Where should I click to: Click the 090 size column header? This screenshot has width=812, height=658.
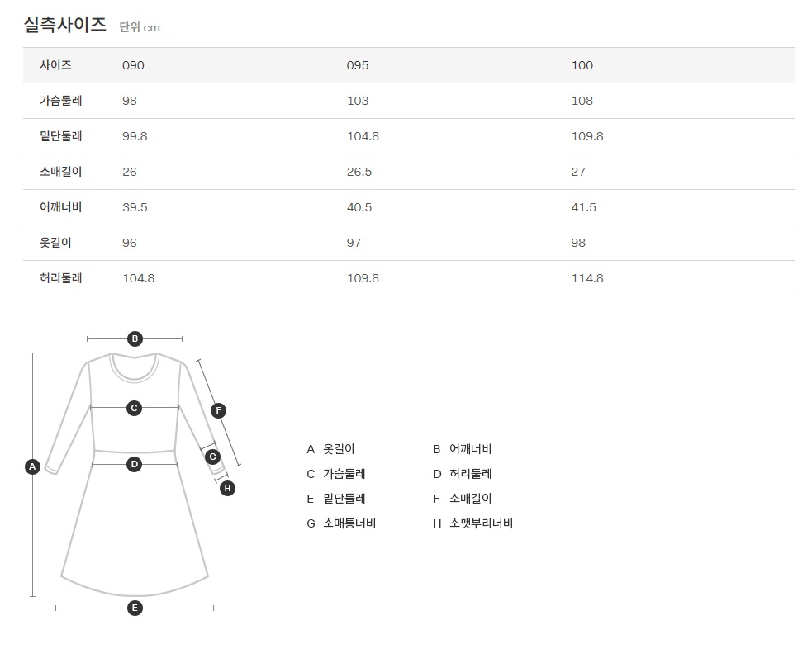[x=133, y=65]
